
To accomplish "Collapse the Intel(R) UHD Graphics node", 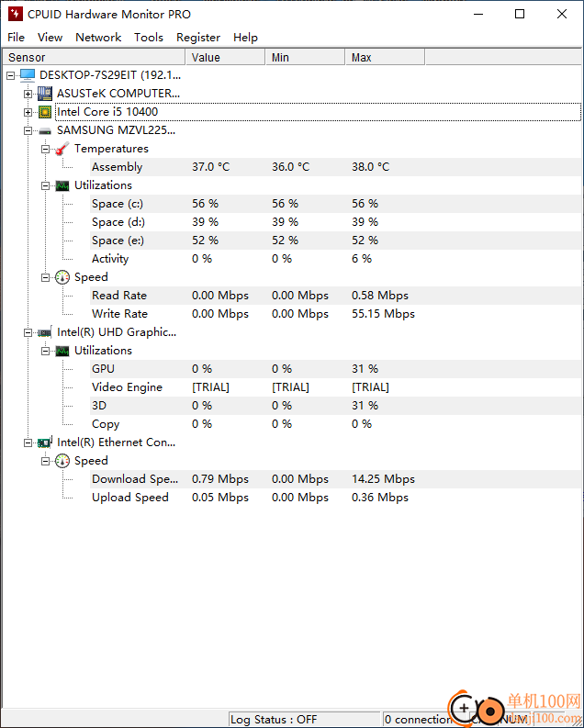I will click(28, 332).
